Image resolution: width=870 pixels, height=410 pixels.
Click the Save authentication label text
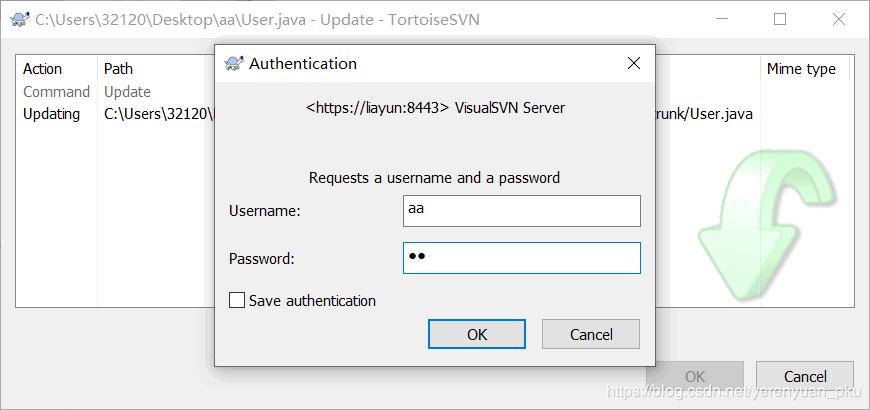(312, 301)
